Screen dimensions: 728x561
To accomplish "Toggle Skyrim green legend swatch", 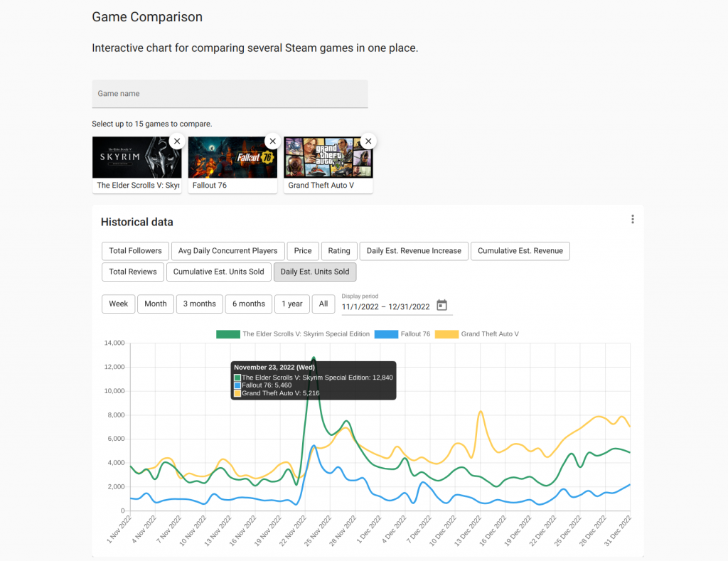I will pos(228,334).
